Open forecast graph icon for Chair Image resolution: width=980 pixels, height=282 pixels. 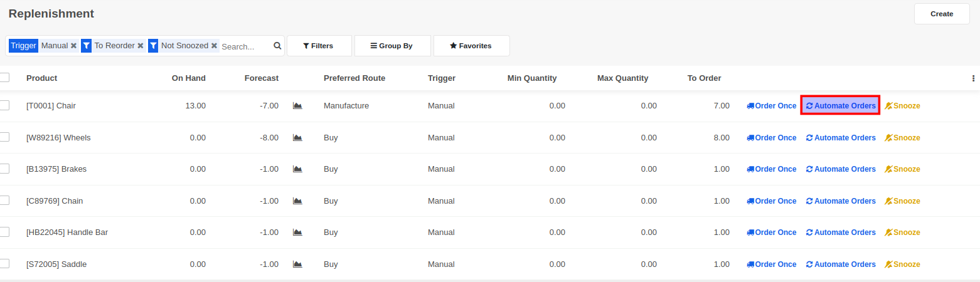pyautogui.click(x=297, y=106)
